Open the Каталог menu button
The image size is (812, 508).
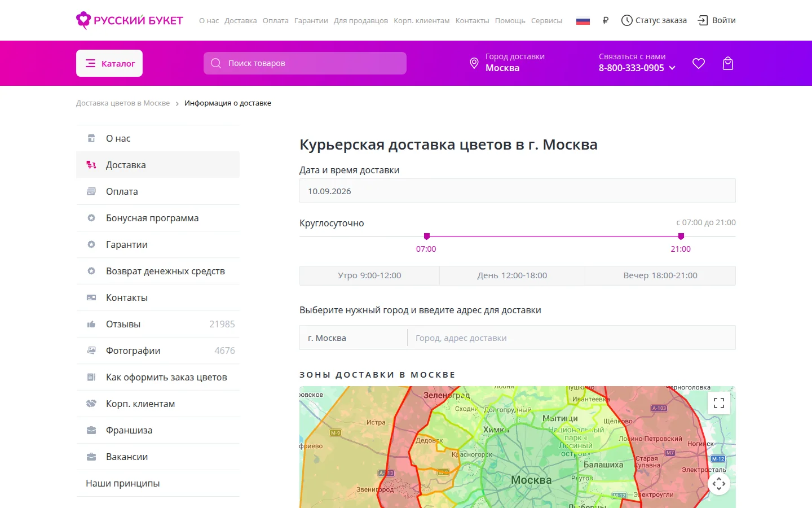(x=109, y=63)
